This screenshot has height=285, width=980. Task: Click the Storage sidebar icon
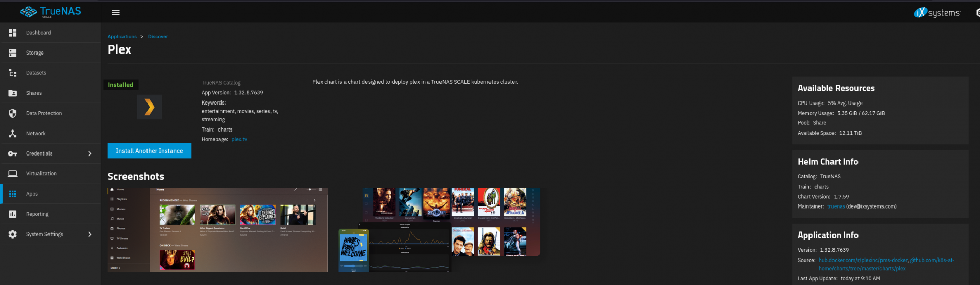click(13, 53)
